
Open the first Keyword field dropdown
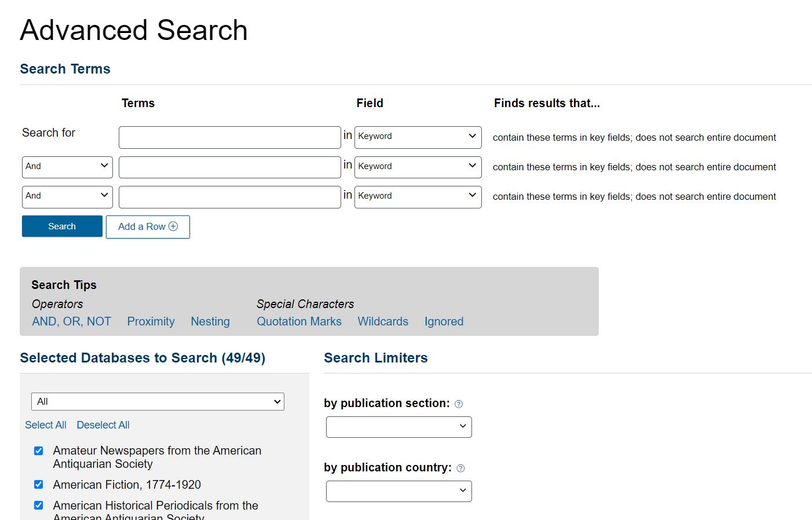tap(418, 137)
